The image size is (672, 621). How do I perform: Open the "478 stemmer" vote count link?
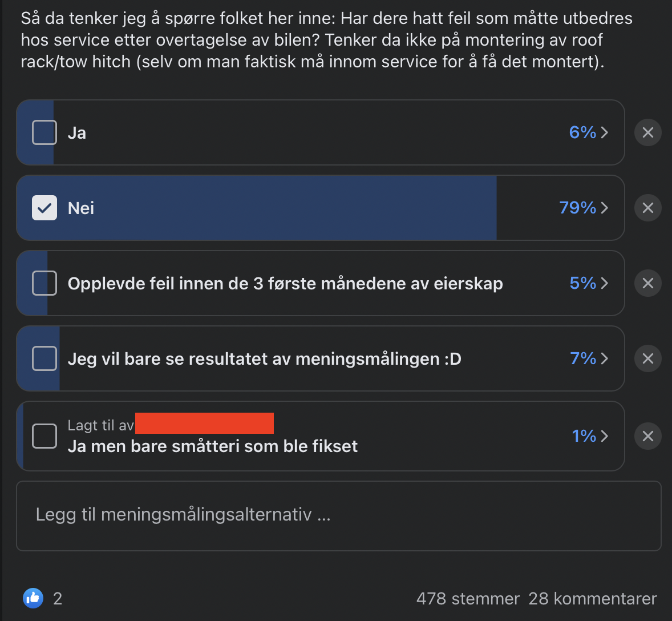click(x=468, y=598)
